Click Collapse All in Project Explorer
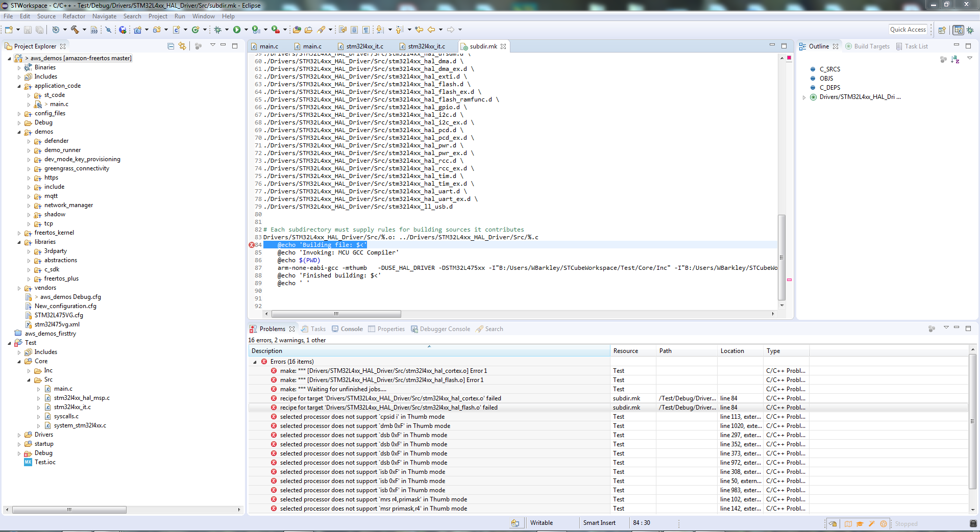Viewport: 980px width, 532px height. 171,46
